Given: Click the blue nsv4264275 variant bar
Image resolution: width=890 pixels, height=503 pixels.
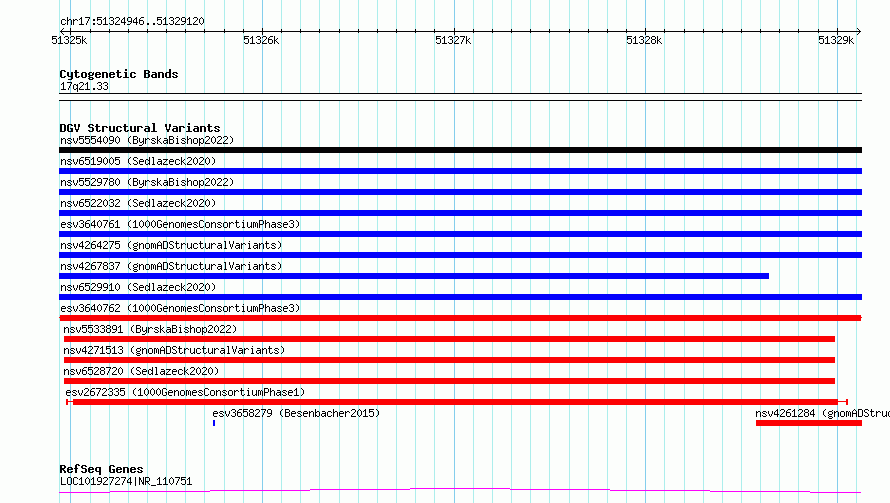Looking at the screenshot, I should coord(460,255).
